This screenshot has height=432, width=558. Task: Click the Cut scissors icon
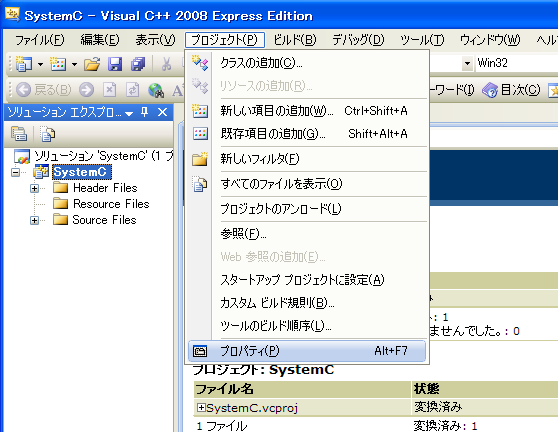tap(166, 64)
